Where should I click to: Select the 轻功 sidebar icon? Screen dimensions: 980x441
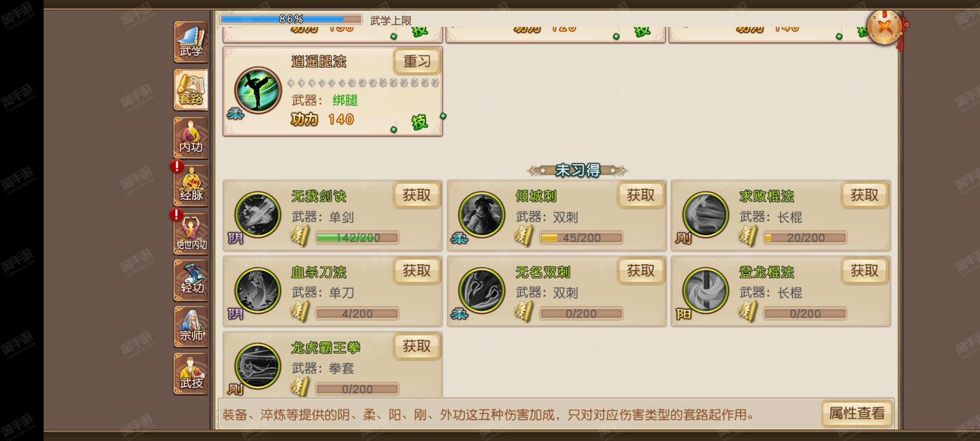191,281
